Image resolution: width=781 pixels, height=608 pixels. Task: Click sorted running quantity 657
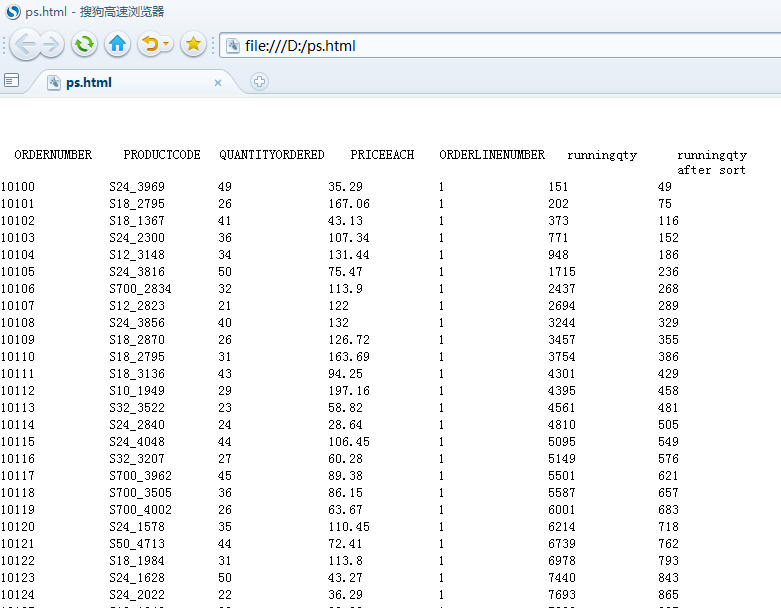click(x=668, y=492)
